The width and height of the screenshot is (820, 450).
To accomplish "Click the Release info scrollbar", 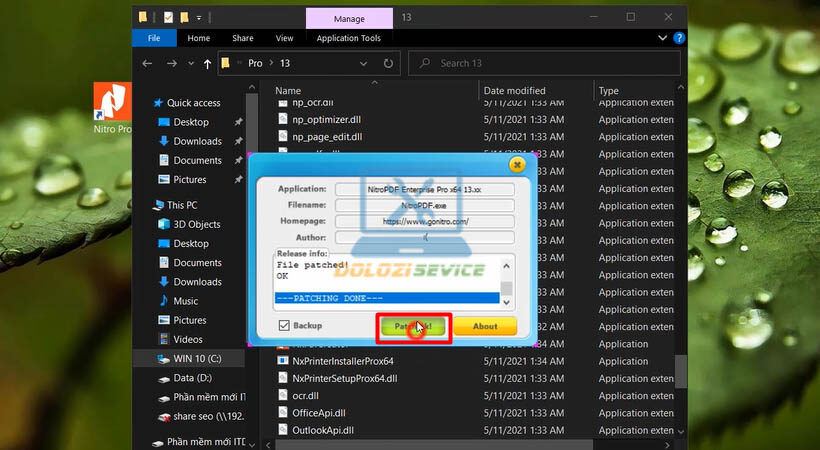I will [x=507, y=281].
